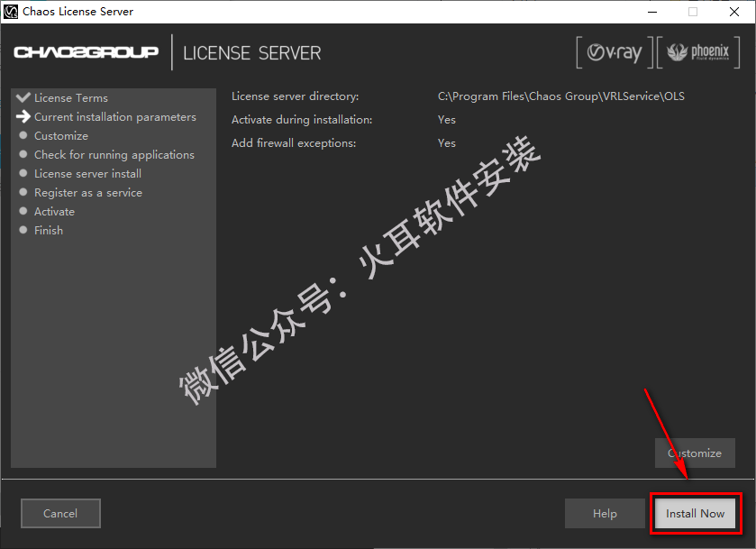Click the V-Ray logo in header
The width and height of the screenshot is (756, 549).
tap(613, 53)
